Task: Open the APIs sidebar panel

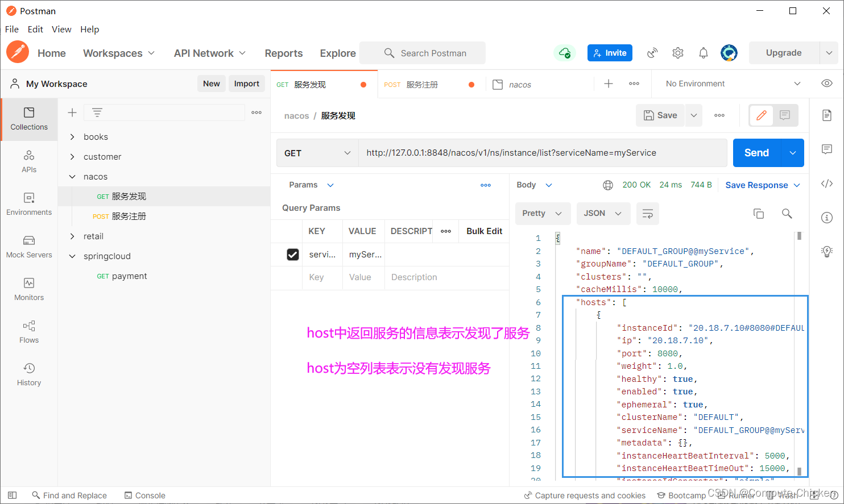Action: tap(29, 161)
